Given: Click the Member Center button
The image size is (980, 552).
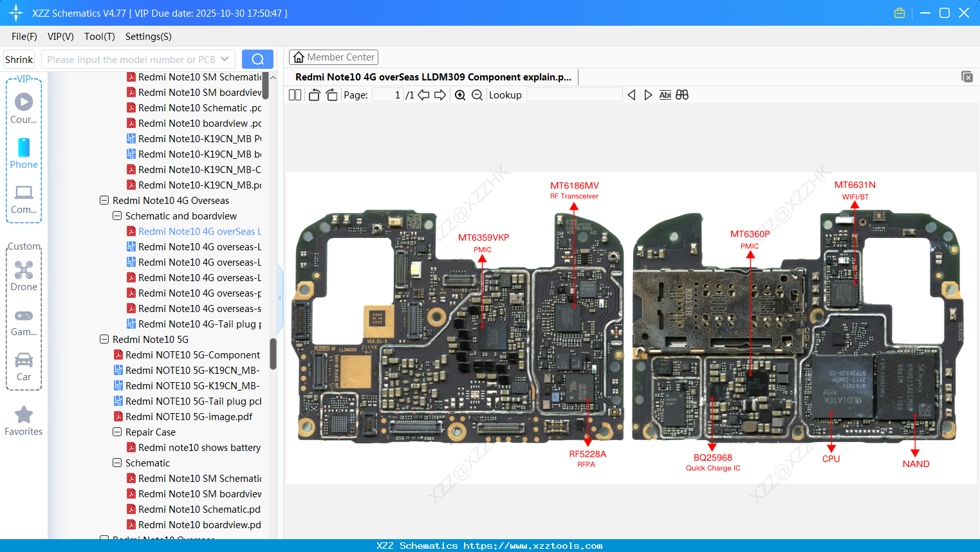Looking at the screenshot, I should (x=333, y=57).
